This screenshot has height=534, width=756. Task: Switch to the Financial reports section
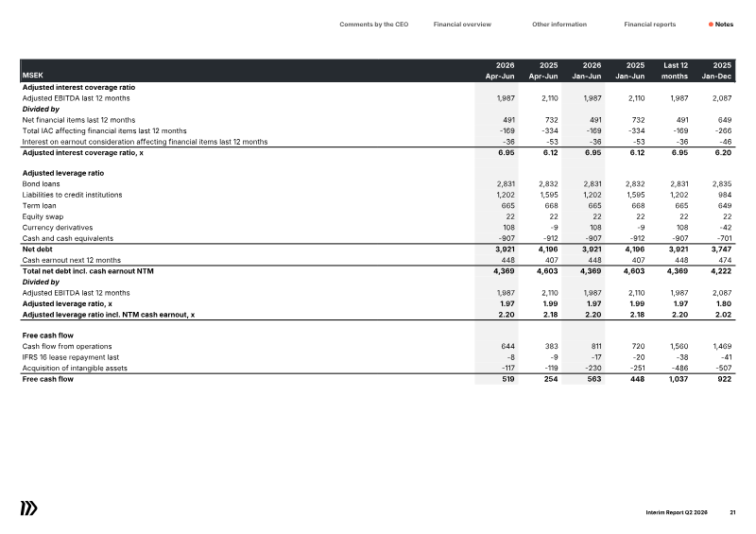[x=649, y=25]
